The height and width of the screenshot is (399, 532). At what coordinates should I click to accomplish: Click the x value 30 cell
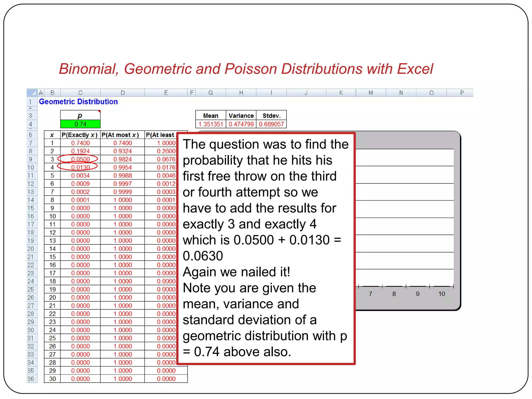point(52,379)
